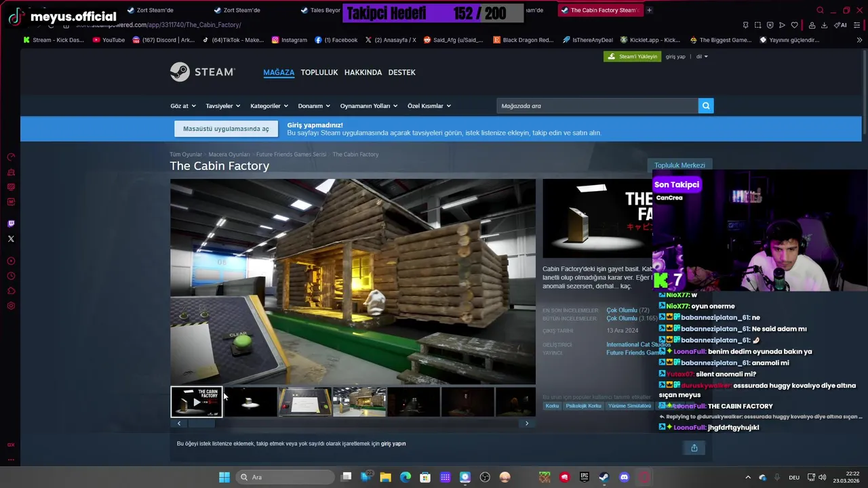Click the Windows Start button

(224, 477)
